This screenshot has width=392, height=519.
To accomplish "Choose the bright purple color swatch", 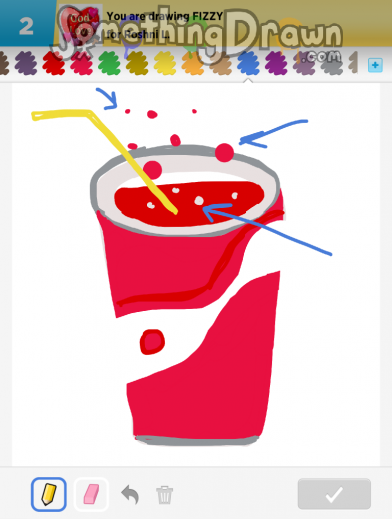I will (x=276, y=63).
